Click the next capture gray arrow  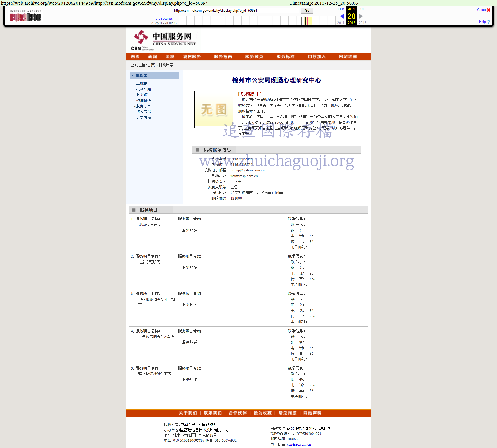pyautogui.click(x=361, y=16)
